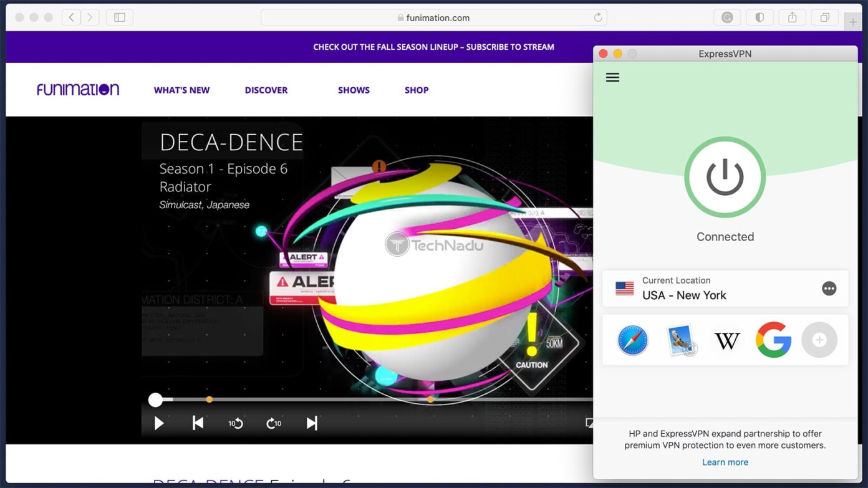Open the Safari share button
Image resolution: width=868 pixels, height=488 pixels.
[x=792, y=17]
